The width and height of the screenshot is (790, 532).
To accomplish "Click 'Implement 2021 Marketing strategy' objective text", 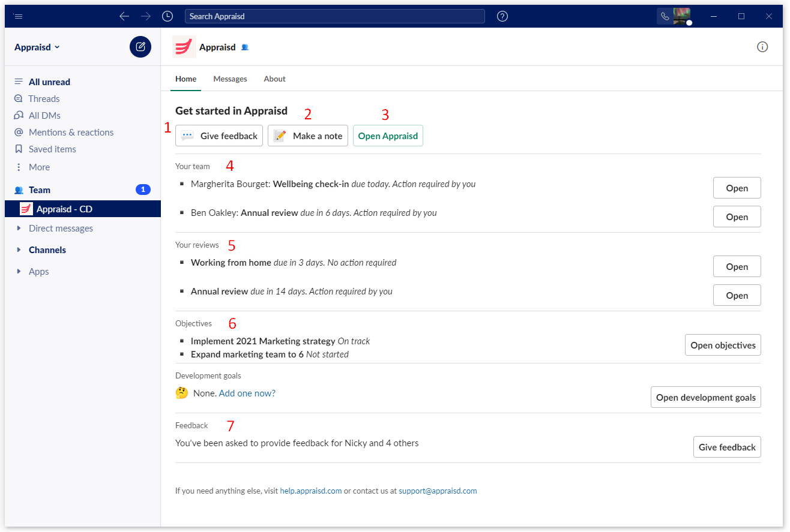I will click(263, 341).
